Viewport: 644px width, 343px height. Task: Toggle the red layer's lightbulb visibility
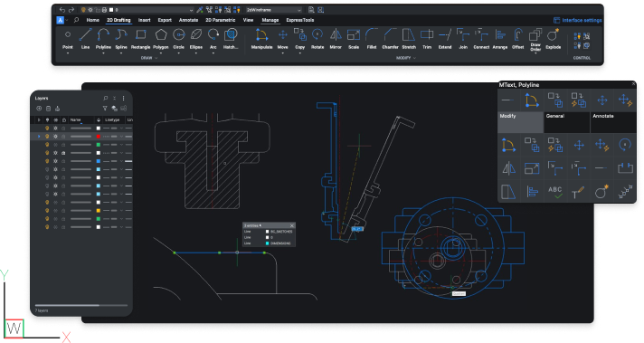[47, 137]
